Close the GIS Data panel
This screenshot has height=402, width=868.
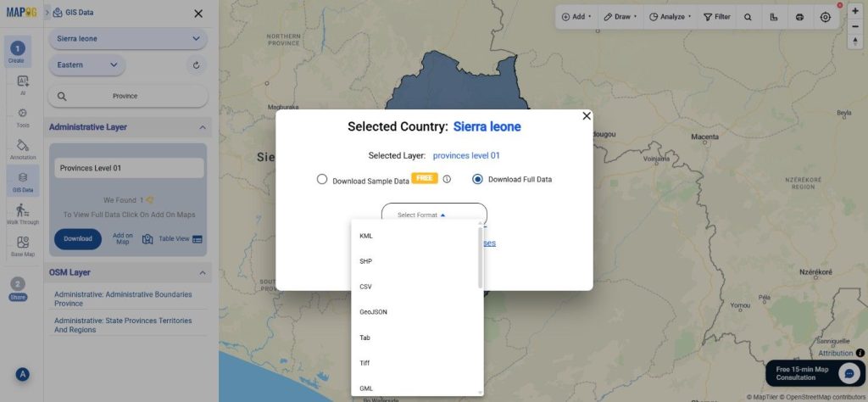pos(198,14)
